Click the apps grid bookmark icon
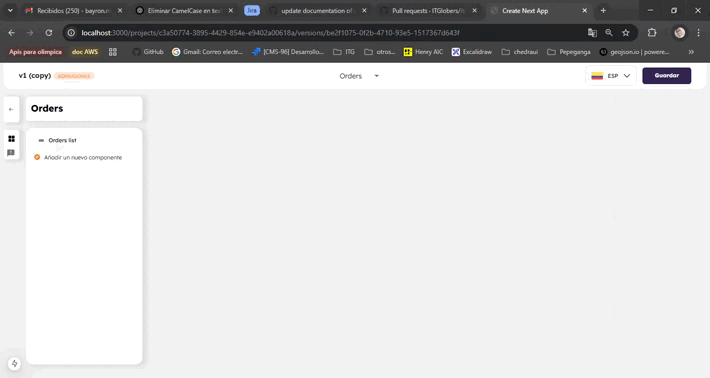The width and height of the screenshot is (710, 378). [113, 52]
